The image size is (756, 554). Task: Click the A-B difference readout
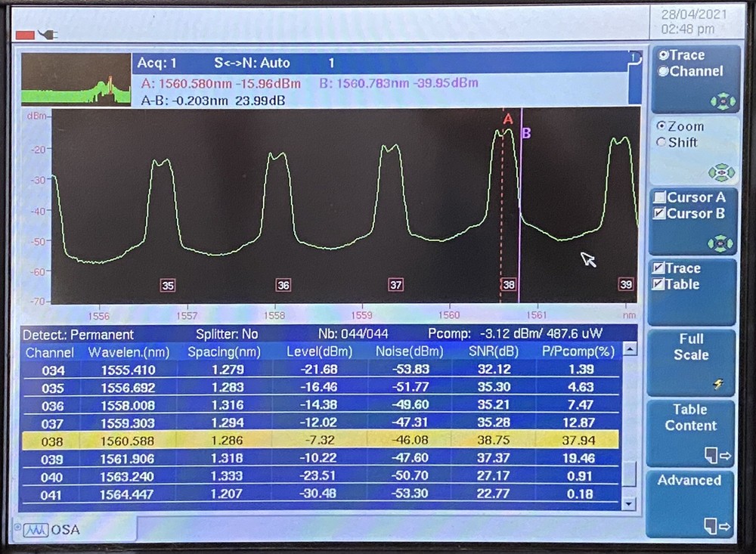pyautogui.click(x=212, y=101)
